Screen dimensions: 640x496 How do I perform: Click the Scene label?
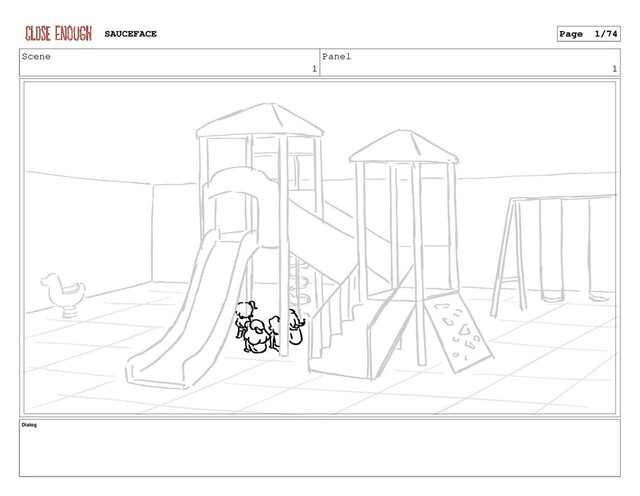point(36,56)
